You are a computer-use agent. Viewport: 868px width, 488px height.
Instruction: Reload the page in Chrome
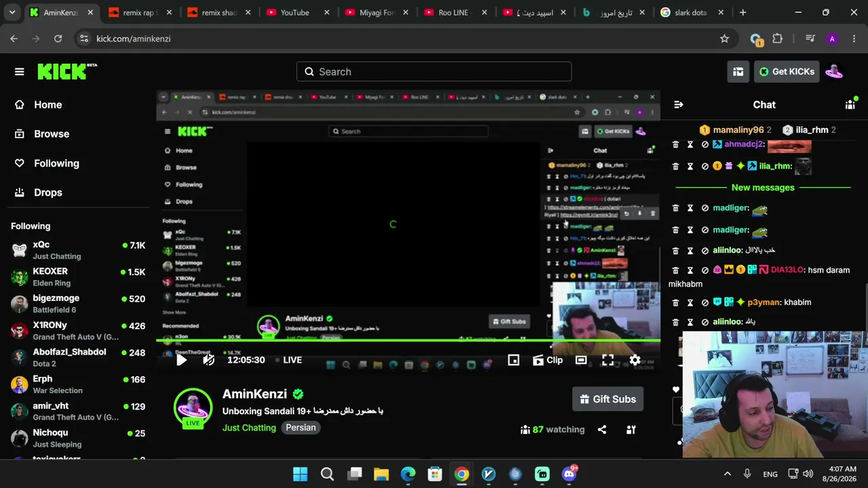[x=58, y=39]
